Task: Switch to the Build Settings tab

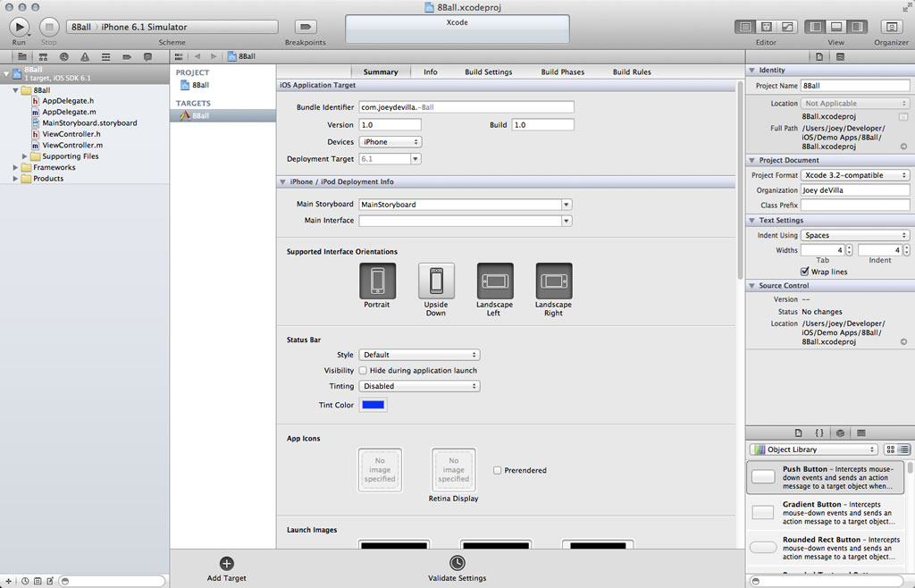Action: click(x=489, y=71)
